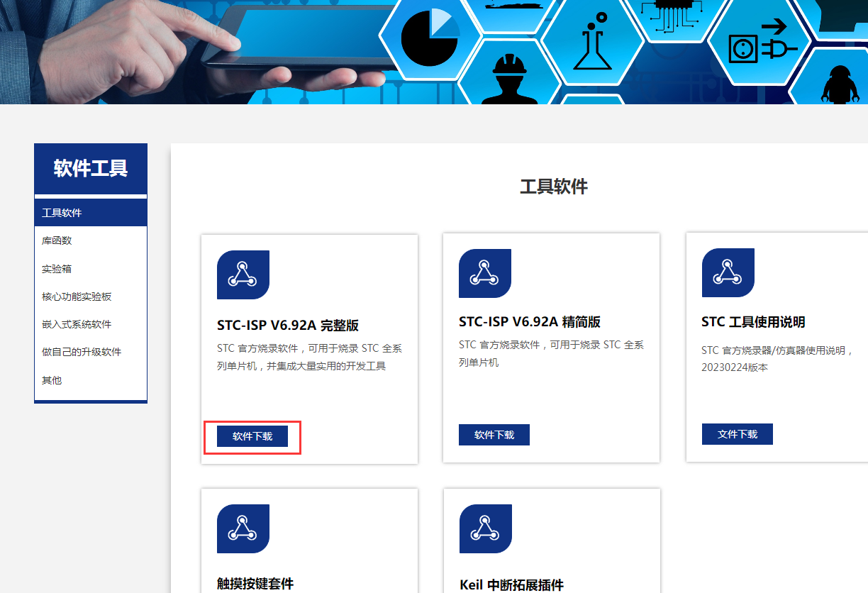The height and width of the screenshot is (593, 868).
Task: Download STC-ISP V6.92A 完整版 via 软件下载 button
Action: point(252,436)
